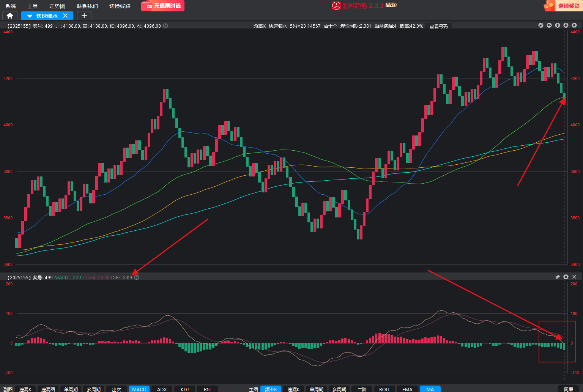
Task: Click the undo arrow icon in chart toolbar
Action: point(549,25)
